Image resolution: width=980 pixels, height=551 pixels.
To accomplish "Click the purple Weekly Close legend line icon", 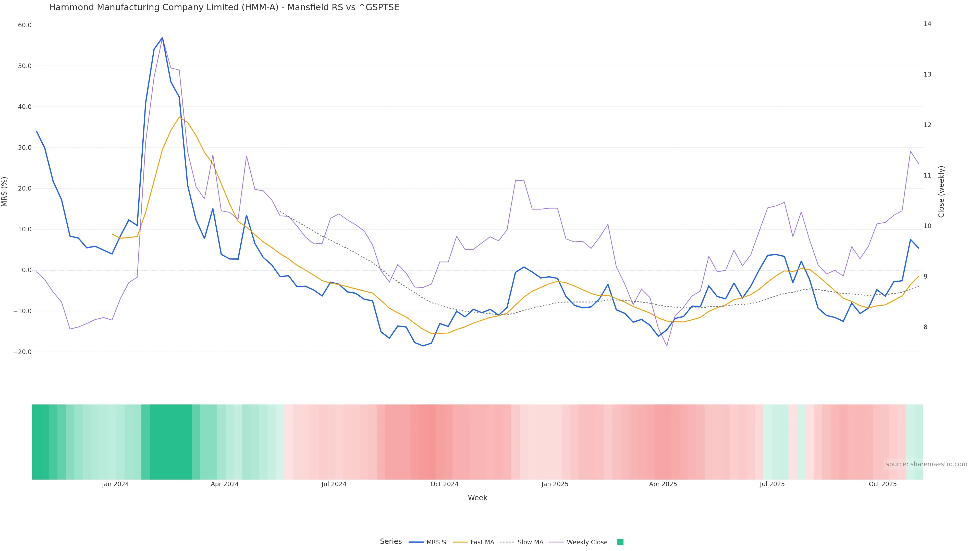I will click(557, 542).
